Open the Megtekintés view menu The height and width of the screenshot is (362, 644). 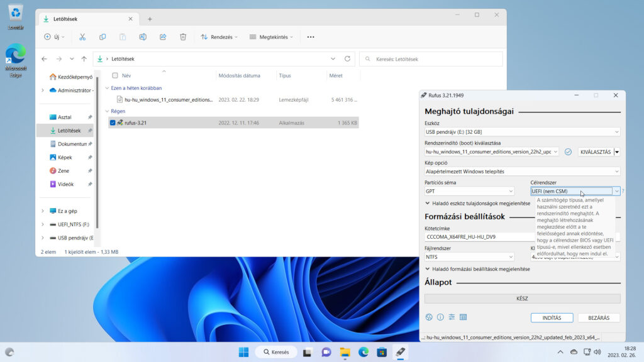[x=271, y=37]
